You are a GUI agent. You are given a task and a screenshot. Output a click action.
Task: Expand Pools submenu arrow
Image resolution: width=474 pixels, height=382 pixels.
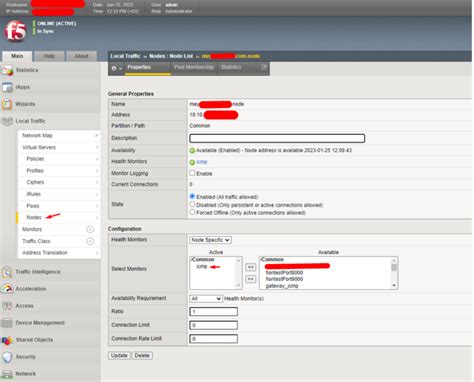pyautogui.click(x=97, y=206)
